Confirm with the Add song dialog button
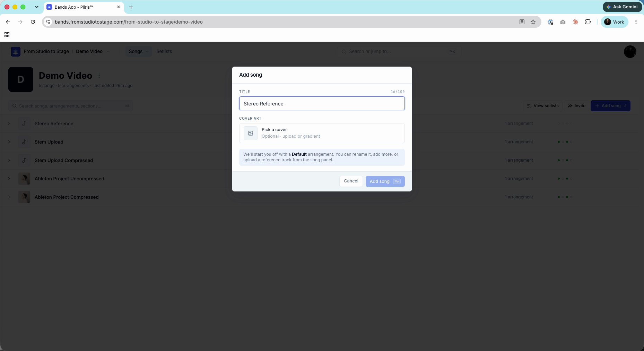The image size is (644, 351). coord(385,181)
